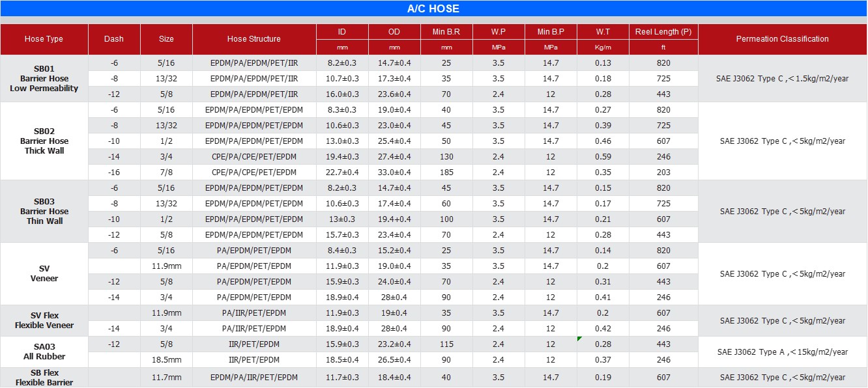The image size is (868, 388).
Task: Click the SV Veneer hose type cell
Action: point(44,273)
